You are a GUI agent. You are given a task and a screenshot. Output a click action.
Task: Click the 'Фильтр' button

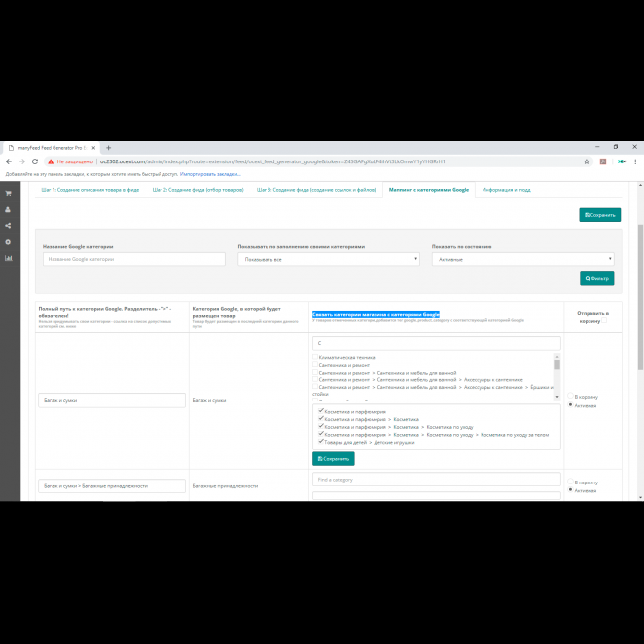pos(596,279)
